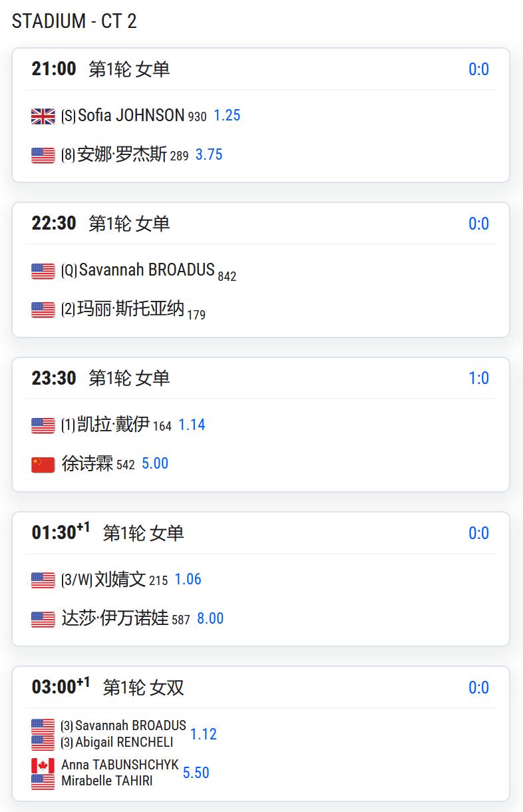The width and height of the screenshot is (523, 812).
Task: Click US flag next to 安娜·罗杰斯
Action: click(x=43, y=156)
